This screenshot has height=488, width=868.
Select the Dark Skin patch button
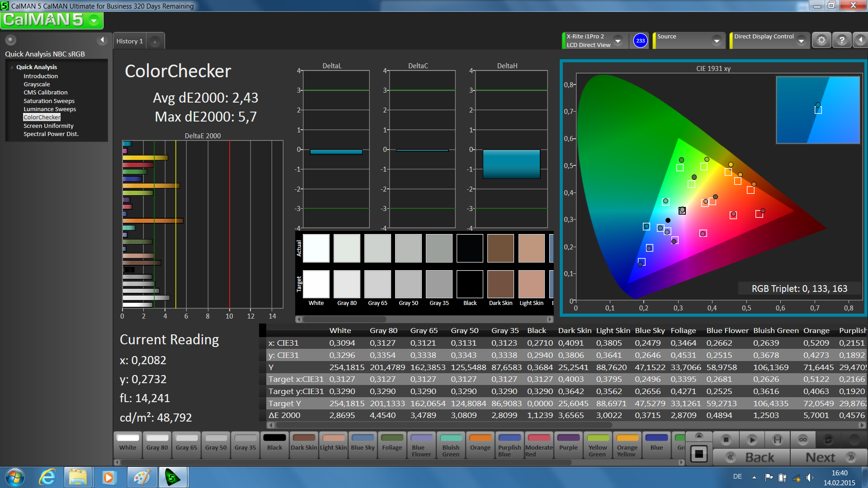(x=304, y=445)
